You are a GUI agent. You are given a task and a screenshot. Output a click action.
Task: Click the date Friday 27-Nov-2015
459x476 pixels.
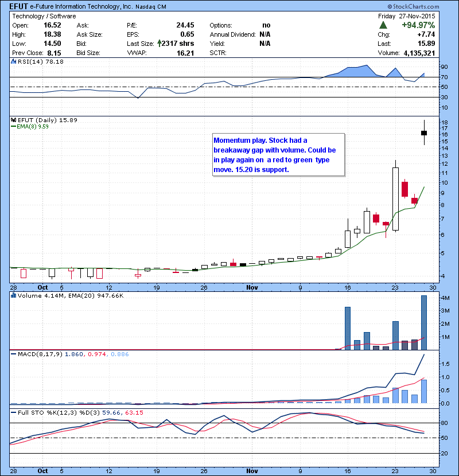click(x=406, y=16)
